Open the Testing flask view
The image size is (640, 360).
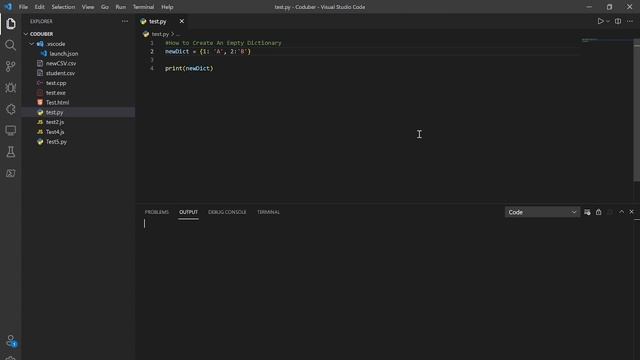[11, 152]
